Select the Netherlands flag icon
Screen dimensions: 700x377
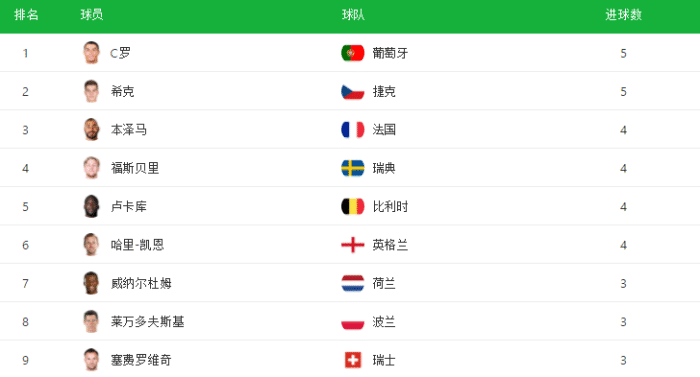353,283
